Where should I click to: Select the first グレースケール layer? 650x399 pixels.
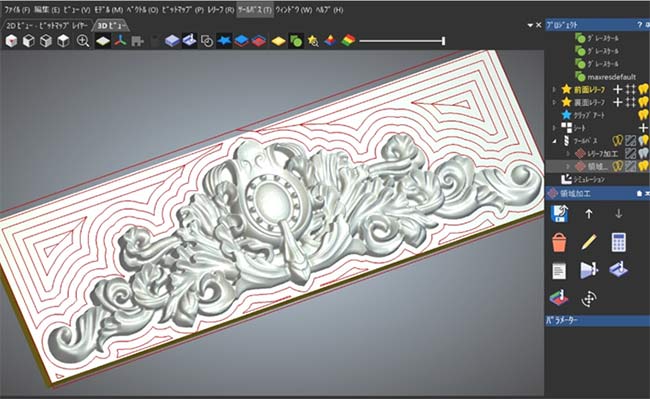(597, 38)
